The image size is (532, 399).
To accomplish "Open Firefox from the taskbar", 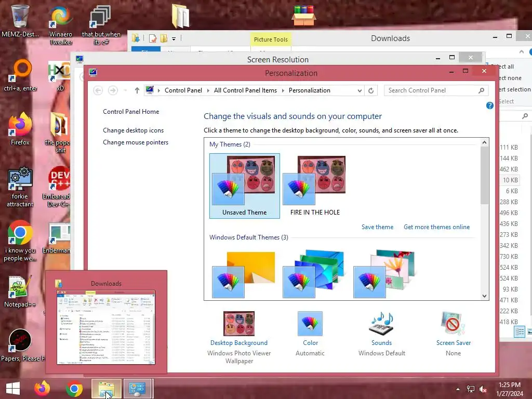I will 42,389.
